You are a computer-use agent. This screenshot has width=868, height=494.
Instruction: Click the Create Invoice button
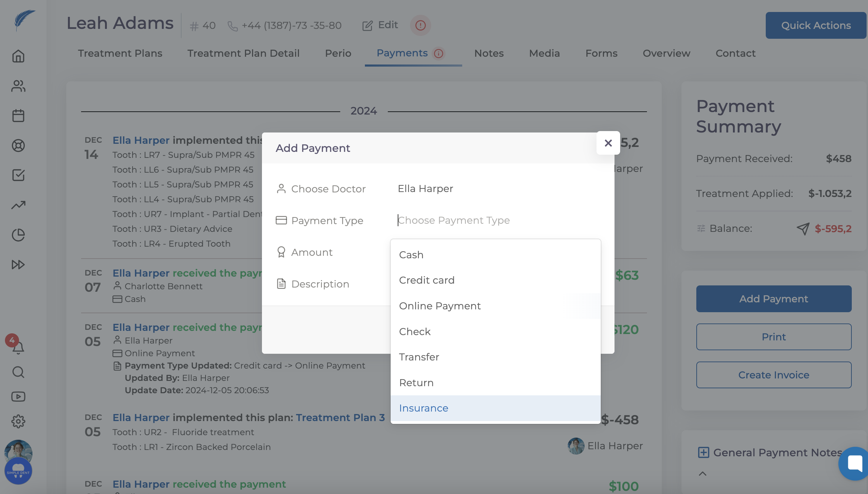tap(774, 375)
